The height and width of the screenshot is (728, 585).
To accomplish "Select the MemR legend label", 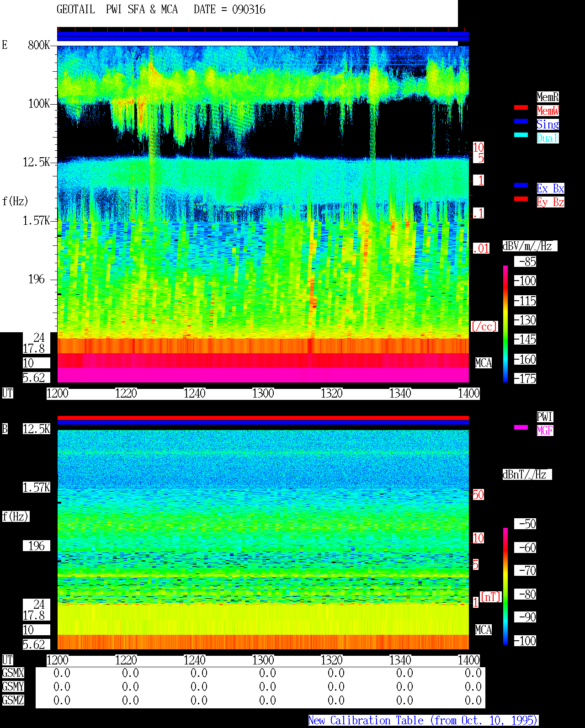I will (548, 97).
